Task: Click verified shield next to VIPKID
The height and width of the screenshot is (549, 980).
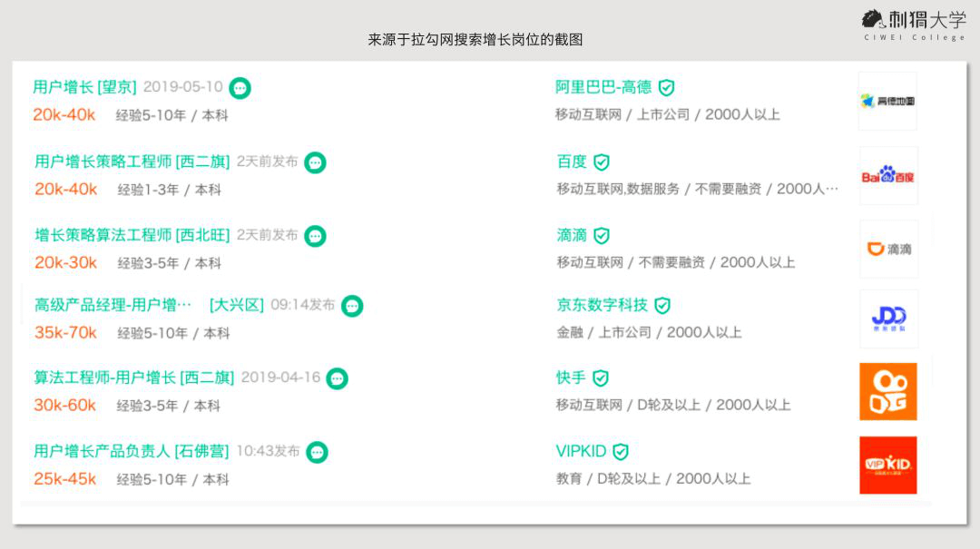Action: coord(621,452)
